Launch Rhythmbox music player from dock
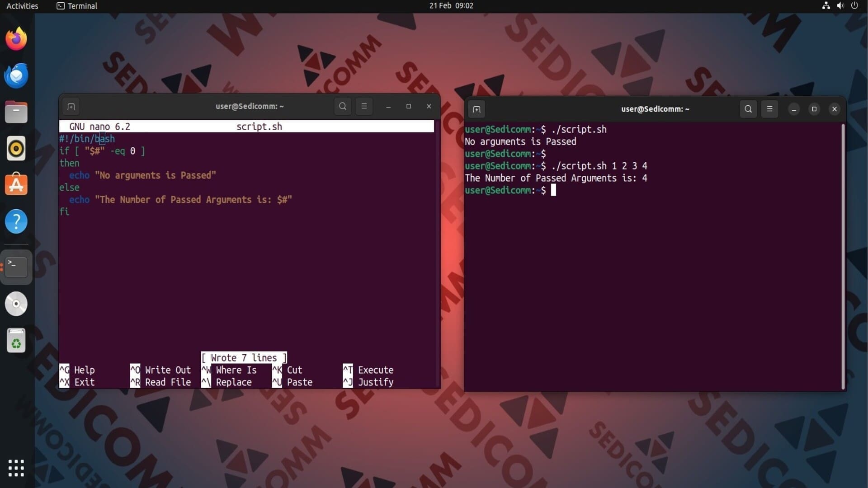Viewport: 868px width, 488px height. pos(16,149)
